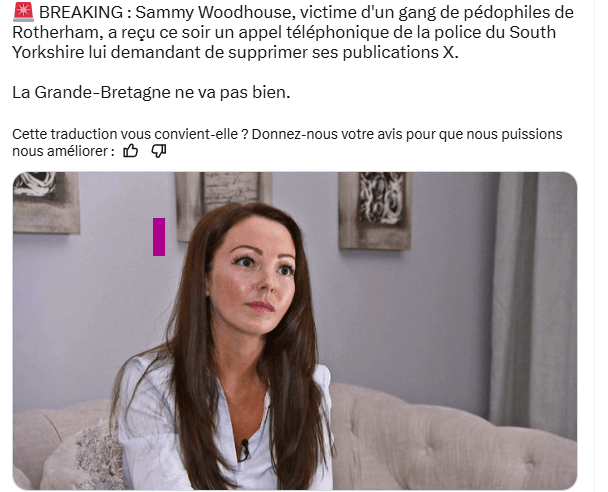Click the magenta rectangle marker on the photo

click(x=159, y=237)
